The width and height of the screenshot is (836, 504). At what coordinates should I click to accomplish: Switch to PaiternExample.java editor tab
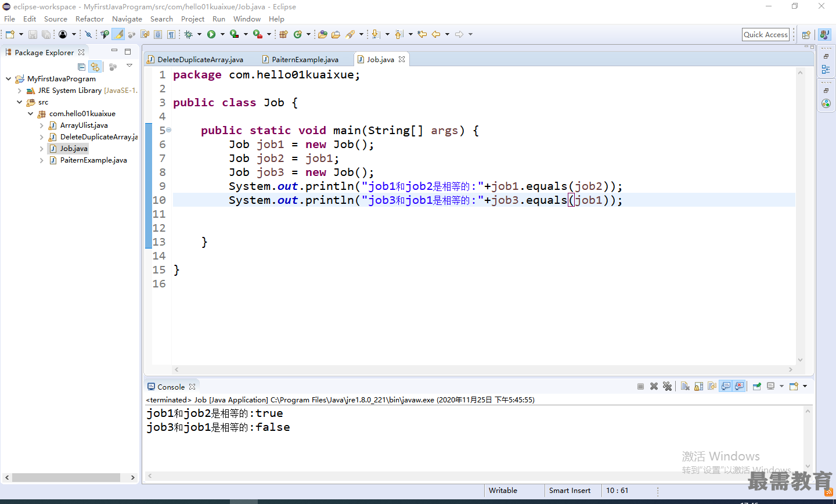[305, 59]
